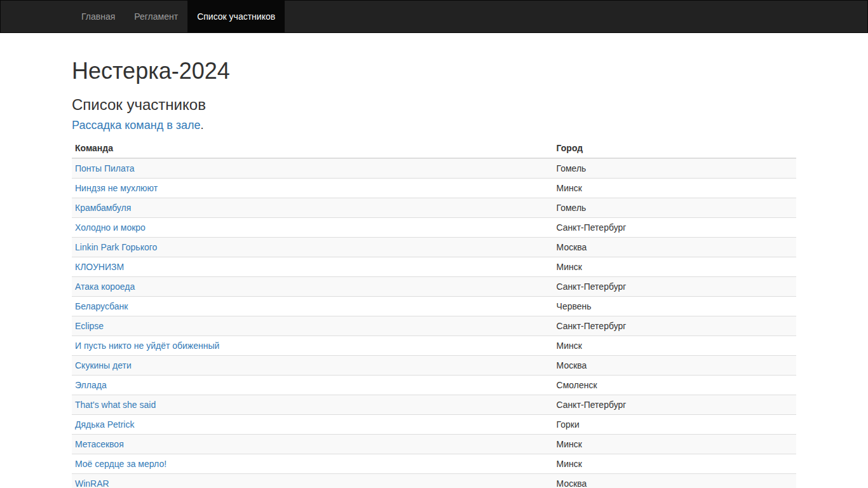
Task: Click Гомель in Понты Пилата row
Action: click(x=571, y=168)
